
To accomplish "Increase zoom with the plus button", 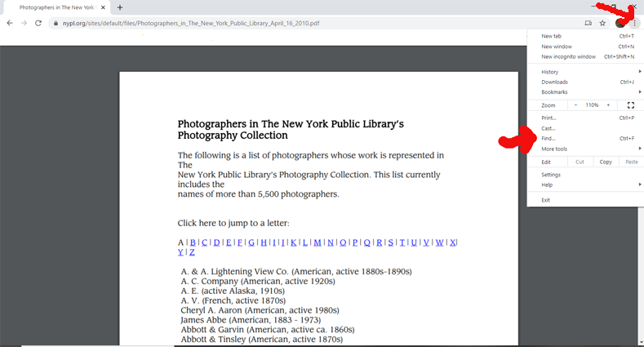I will [x=608, y=105].
